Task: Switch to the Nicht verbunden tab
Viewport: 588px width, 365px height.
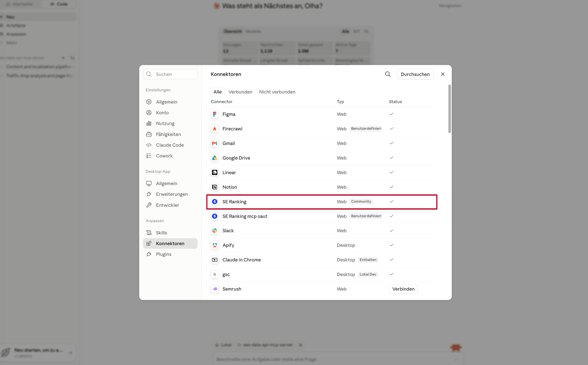Action: point(277,92)
